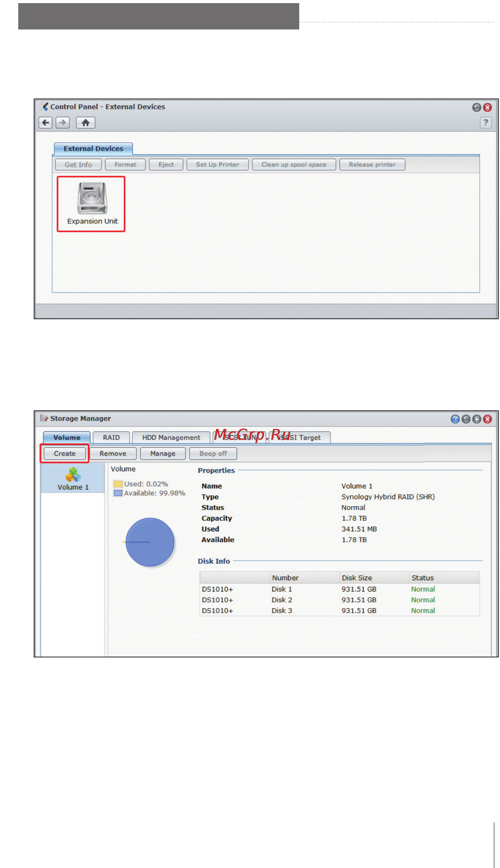Switch to the Volume tab
The height and width of the screenshot is (868, 500).
point(67,437)
